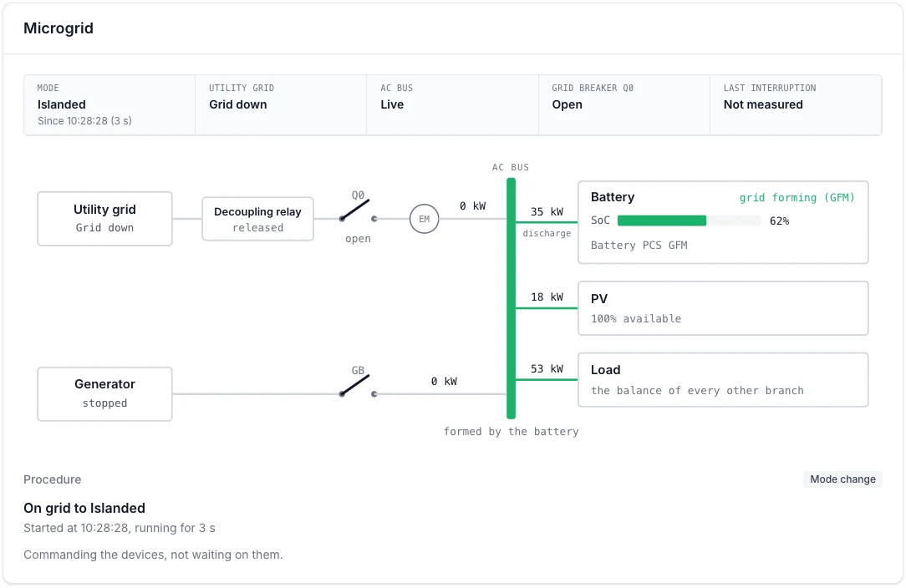
Task: Click the Grid Breaker Q0 'Open' status cell
Action: [624, 105]
